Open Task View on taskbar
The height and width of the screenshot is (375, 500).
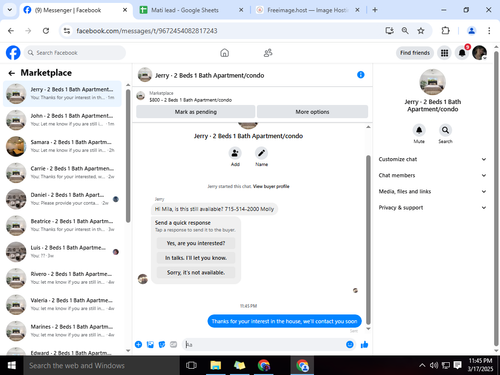(191, 365)
